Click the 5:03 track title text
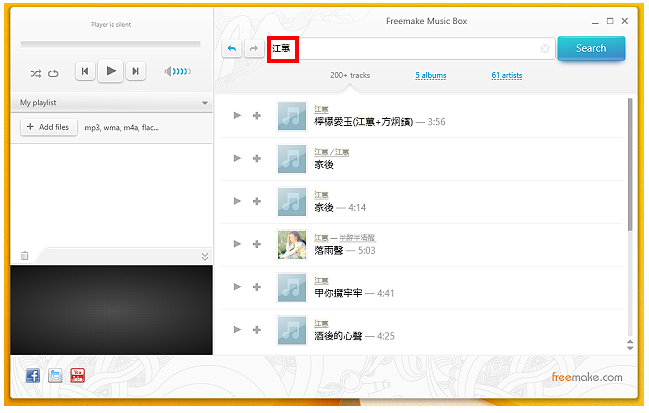The width and height of the screenshot is (649, 413). pyautogui.click(x=329, y=250)
